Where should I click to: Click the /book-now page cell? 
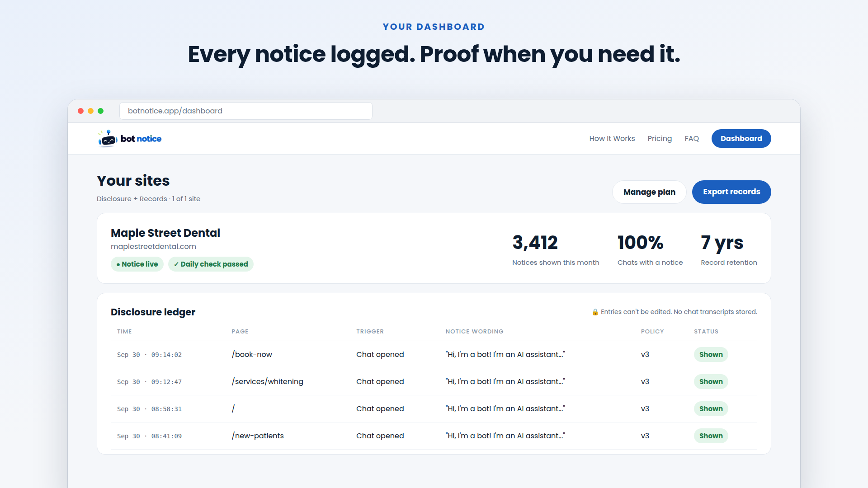252,355
